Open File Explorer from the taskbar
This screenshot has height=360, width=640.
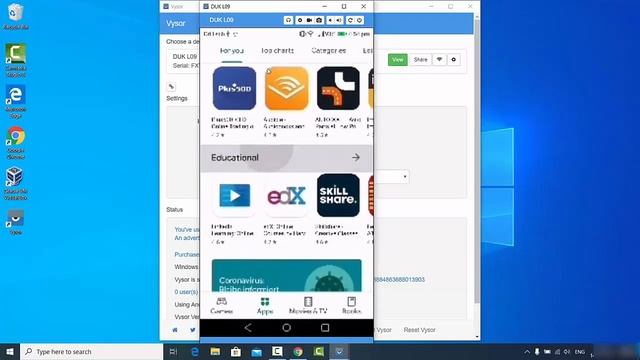[215, 352]
